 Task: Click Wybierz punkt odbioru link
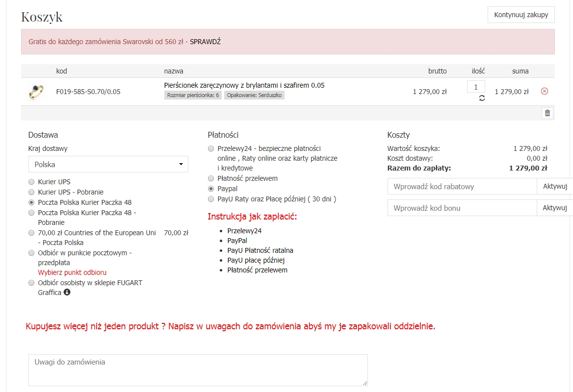coord(72,272)
